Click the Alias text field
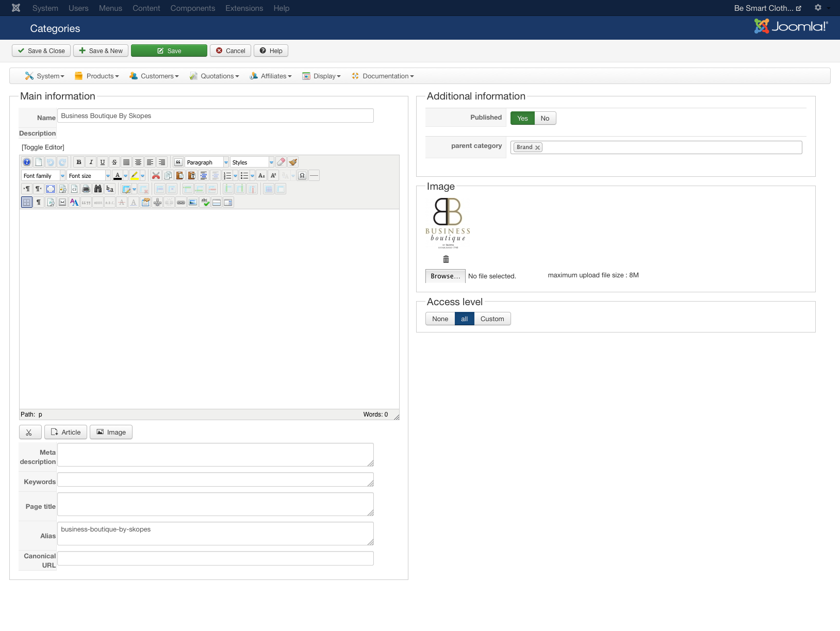The image size is (840, 631). click(x=216, y=534)
